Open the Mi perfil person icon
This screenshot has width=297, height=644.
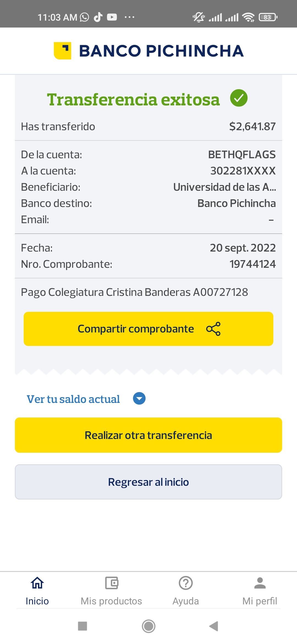260,583
